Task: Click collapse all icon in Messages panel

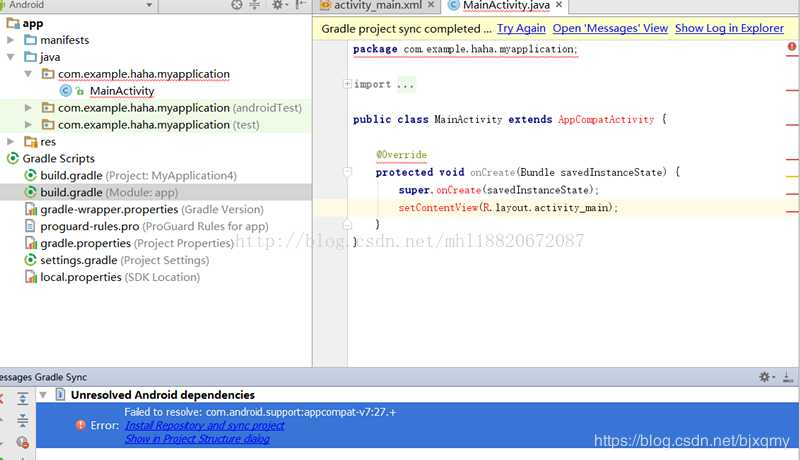Action: 22,420
